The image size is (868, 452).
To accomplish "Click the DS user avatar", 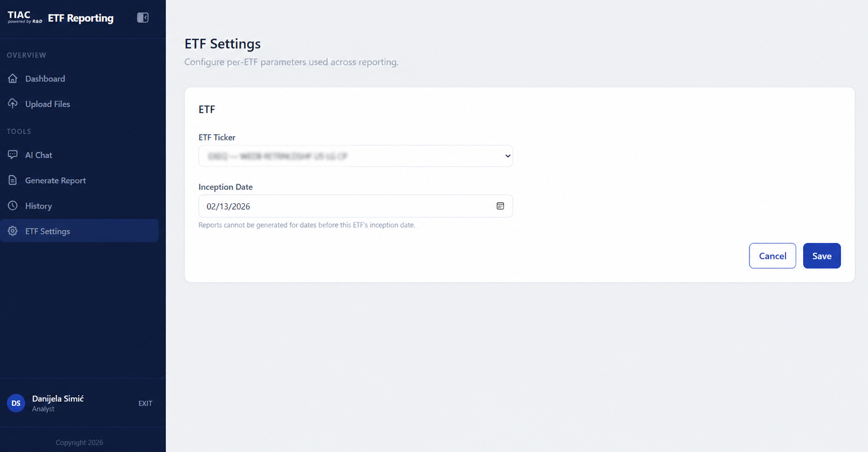I will pyautogui.click(x=16, y=403).
